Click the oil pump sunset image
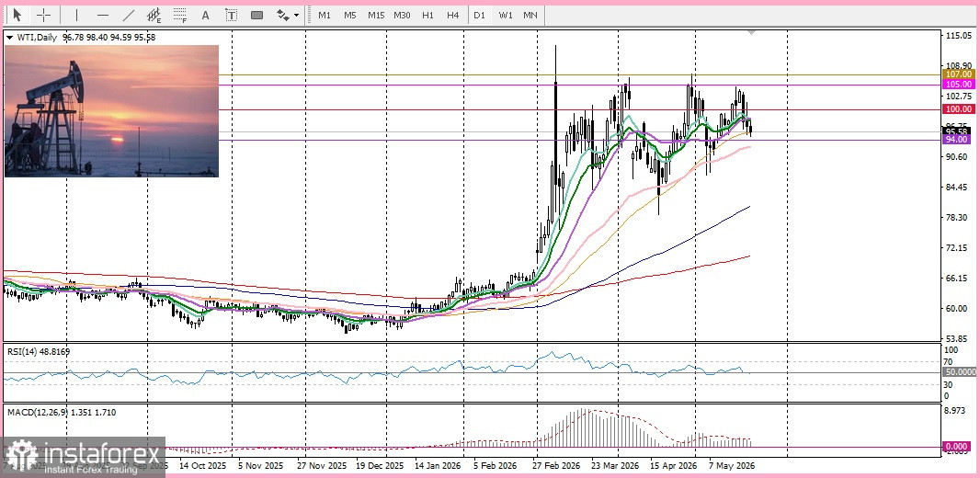Image resolution: width=980 pixels, height=478 pixels. click(112, 111)
